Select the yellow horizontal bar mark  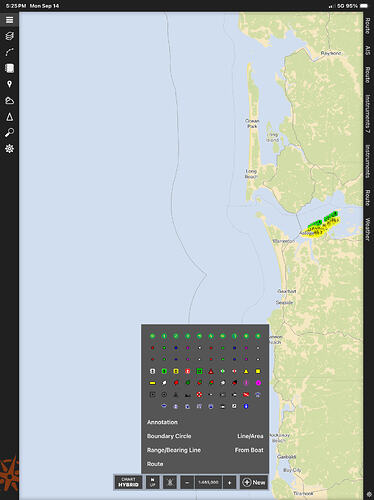pyautogui.click(x=152, y=383)
